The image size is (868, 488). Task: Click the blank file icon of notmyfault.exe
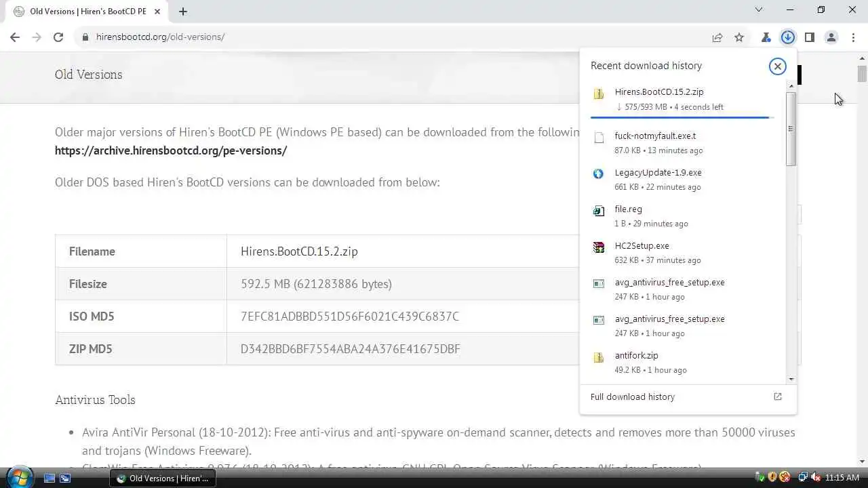point(598,138)
